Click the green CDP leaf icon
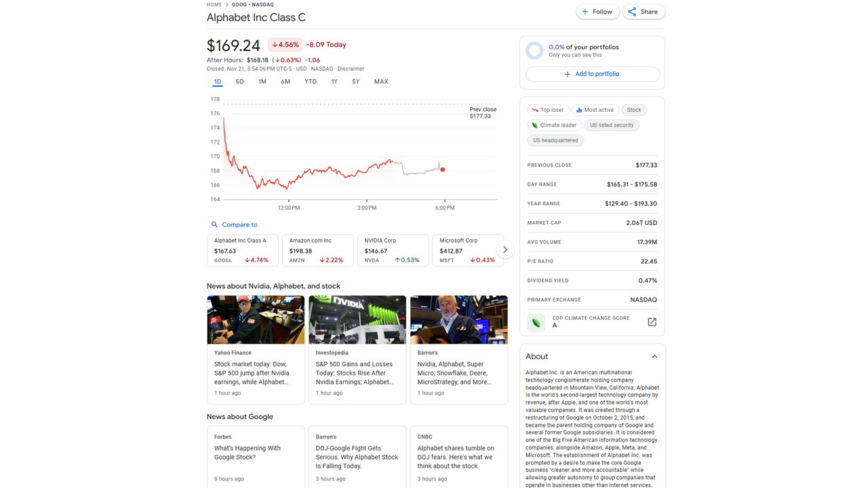868x488 pixels. [x=536, y=322]
